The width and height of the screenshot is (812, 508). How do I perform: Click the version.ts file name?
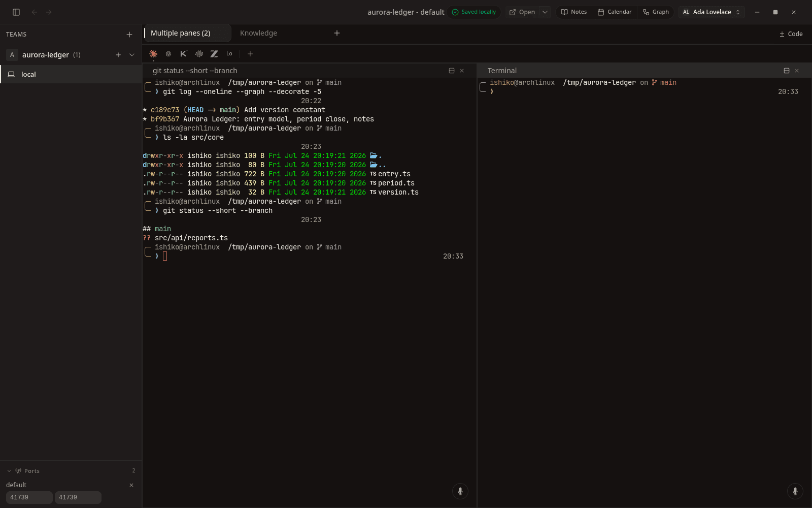coord(398,193)
